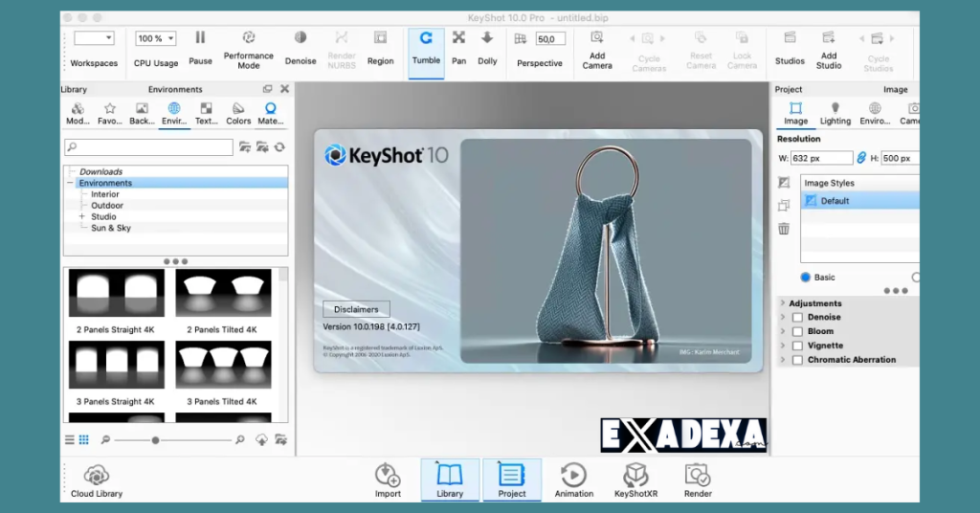Open the Animation timeline

[574, 480]
